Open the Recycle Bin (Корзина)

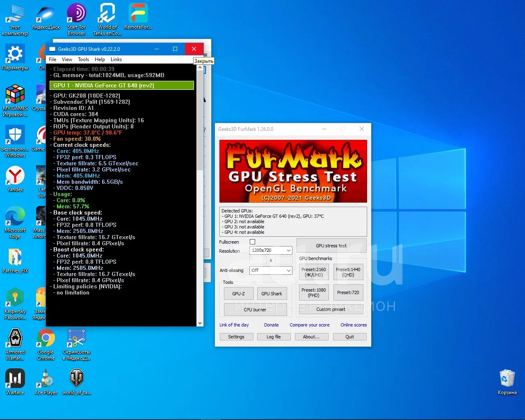pos(507,382)
